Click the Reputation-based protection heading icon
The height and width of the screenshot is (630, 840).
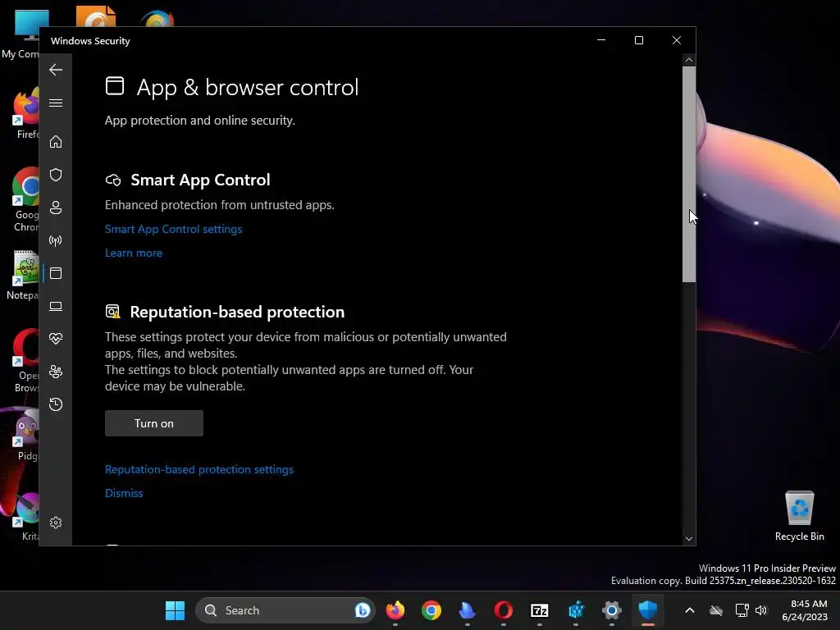[113, 312]
